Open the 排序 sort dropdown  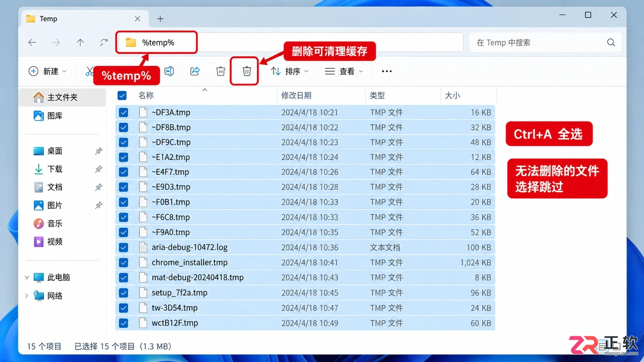click(289, 71)
